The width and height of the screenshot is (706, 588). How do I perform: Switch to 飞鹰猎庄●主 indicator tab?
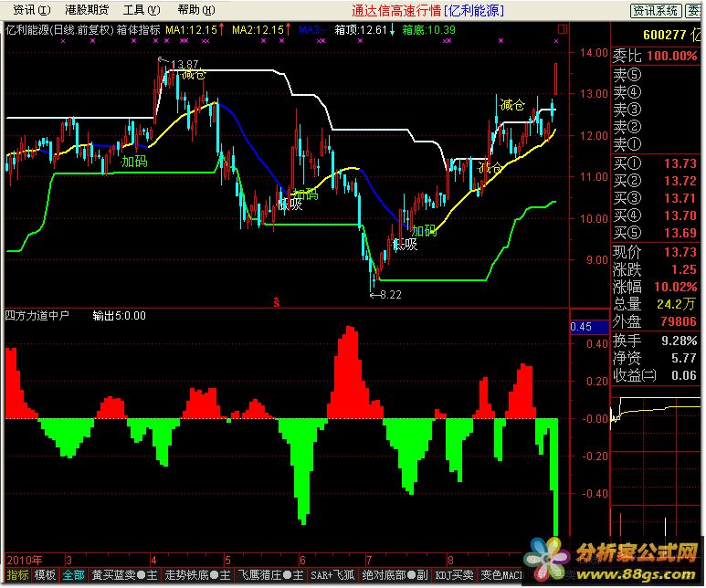(270, 575)
